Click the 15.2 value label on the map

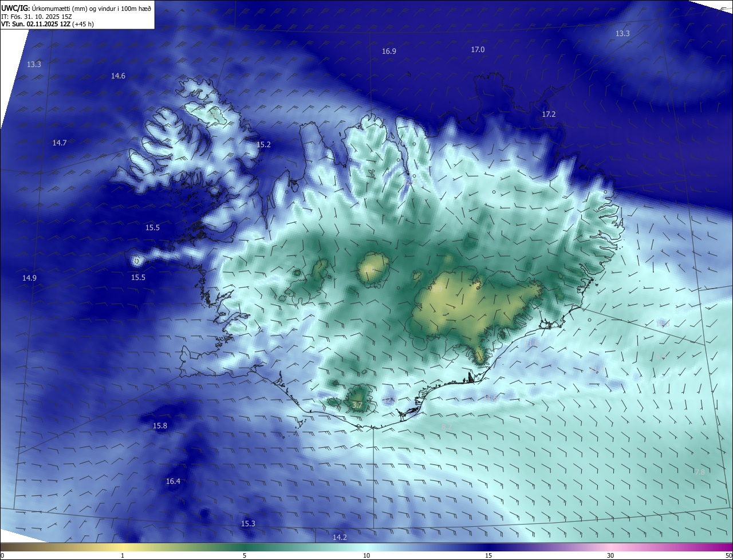(263, 144)
